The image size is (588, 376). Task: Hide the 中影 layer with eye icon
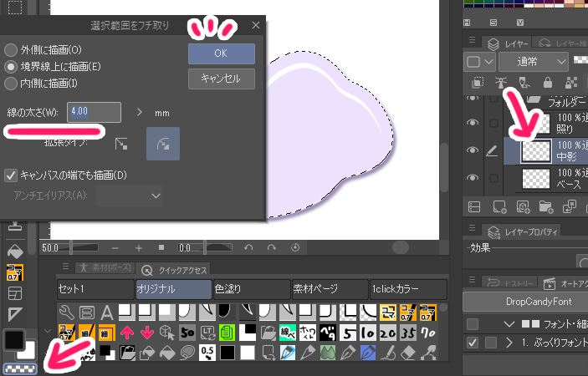(x=473, y=150)
